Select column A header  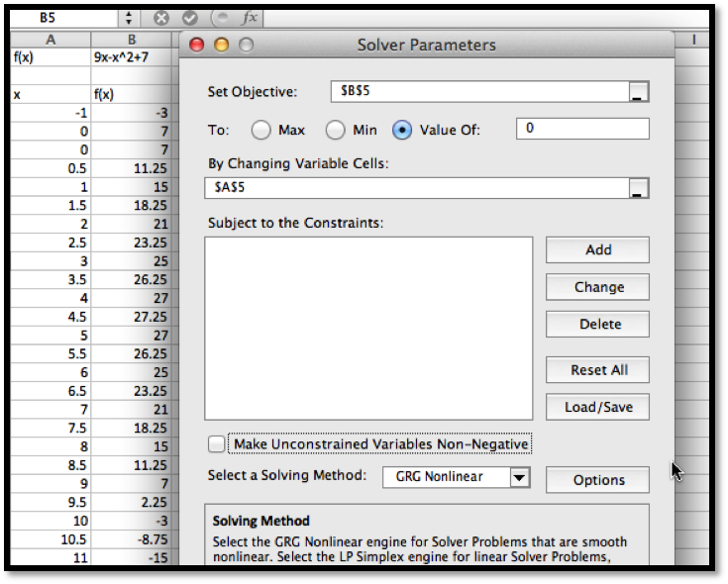(x=51, y=39)
